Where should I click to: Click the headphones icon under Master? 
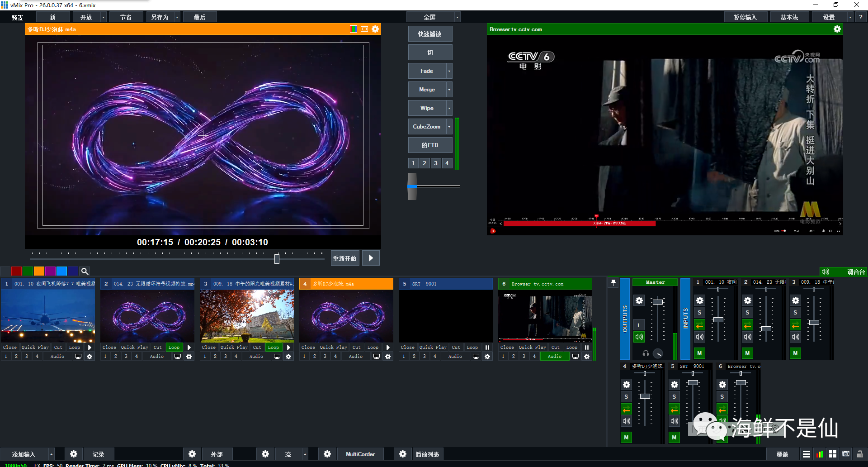(646, 353)
